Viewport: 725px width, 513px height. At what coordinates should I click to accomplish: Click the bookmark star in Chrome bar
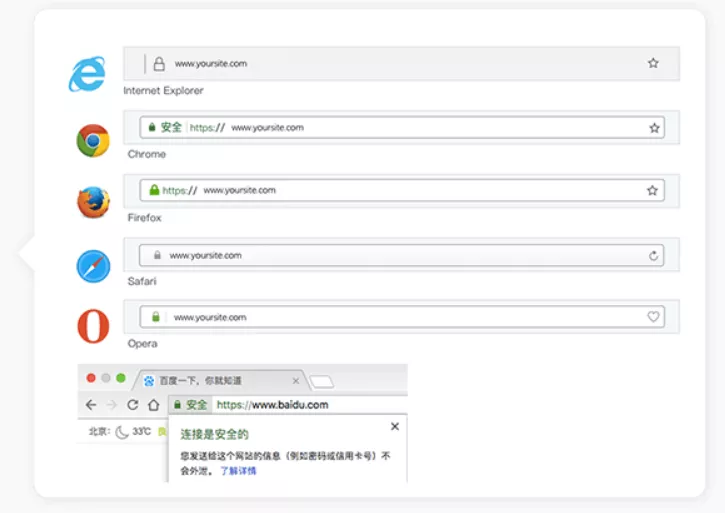tap(654, 128)
